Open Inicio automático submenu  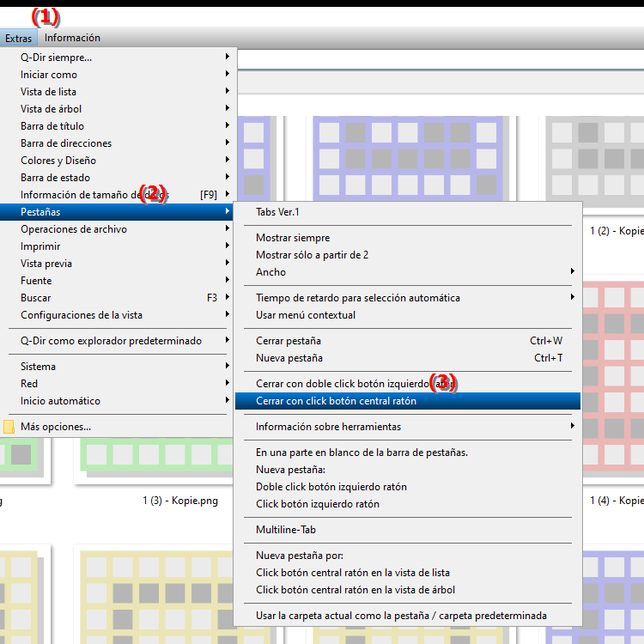point(117,401)
